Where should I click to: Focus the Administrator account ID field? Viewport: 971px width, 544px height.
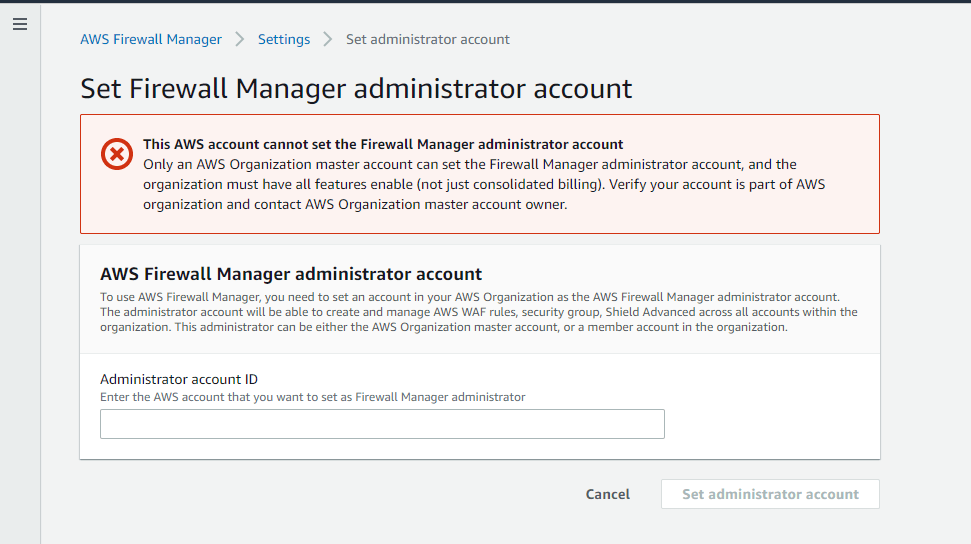382,424
